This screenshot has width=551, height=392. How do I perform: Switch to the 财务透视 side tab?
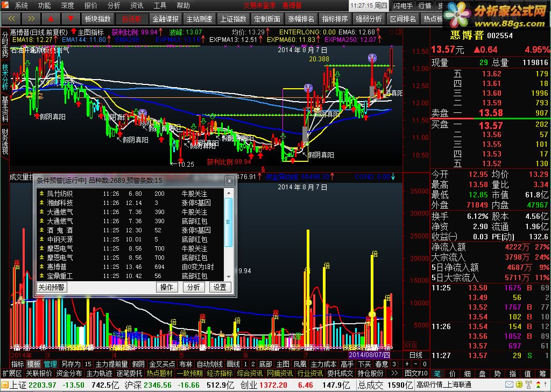point(5,141)
